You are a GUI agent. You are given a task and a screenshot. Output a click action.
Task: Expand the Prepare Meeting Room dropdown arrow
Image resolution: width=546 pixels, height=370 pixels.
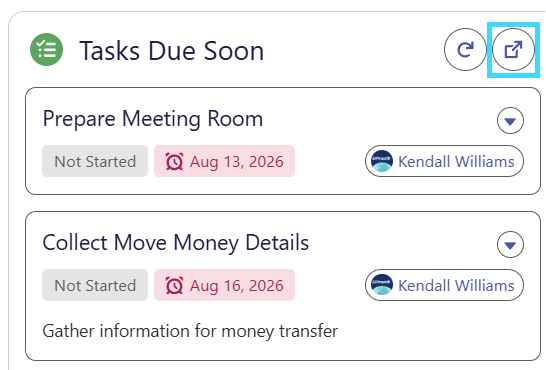pyautogui.click(x=510, y=120)
